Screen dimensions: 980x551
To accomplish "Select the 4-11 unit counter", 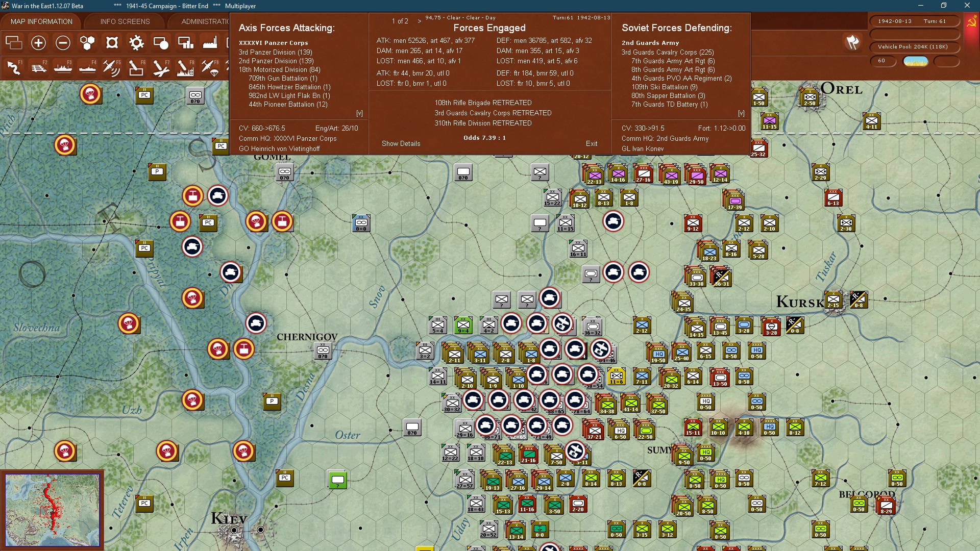I will 872,121.
